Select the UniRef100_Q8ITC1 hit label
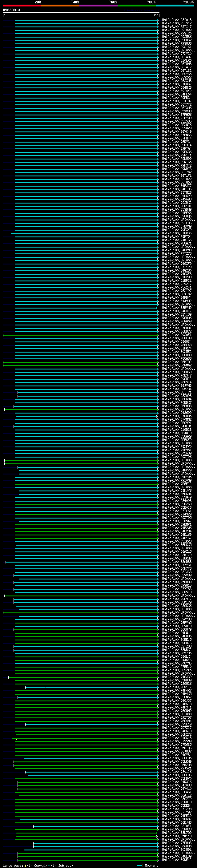 pos(176,393)
